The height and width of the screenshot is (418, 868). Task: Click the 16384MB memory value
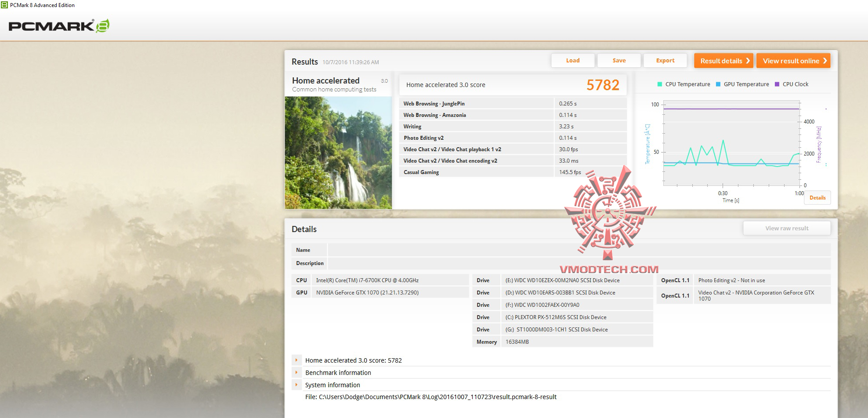[x=517, y=342]
